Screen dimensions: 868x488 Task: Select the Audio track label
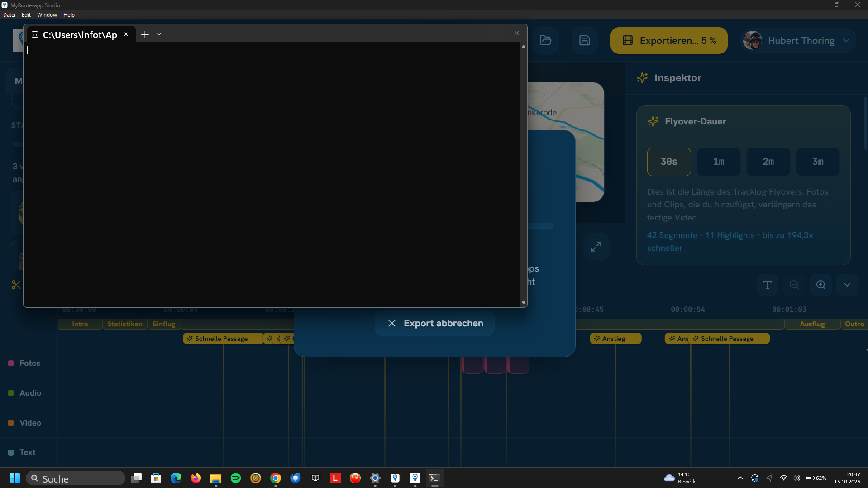[30, 393]
